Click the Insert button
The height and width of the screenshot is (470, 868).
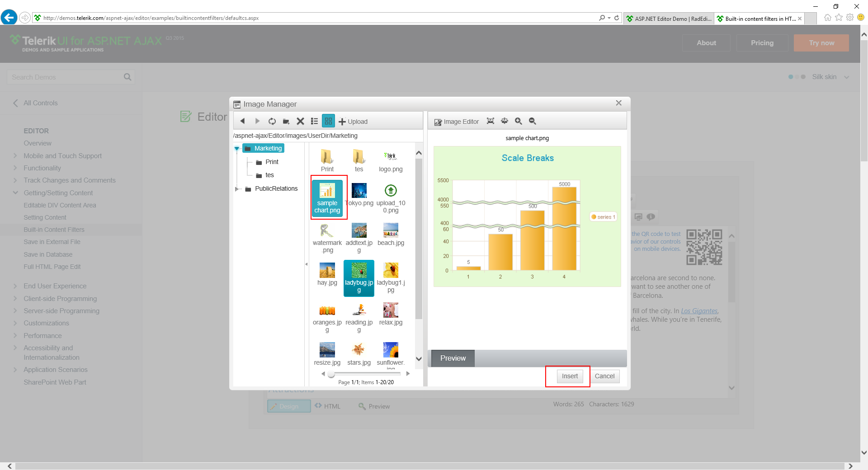point(570,376)
